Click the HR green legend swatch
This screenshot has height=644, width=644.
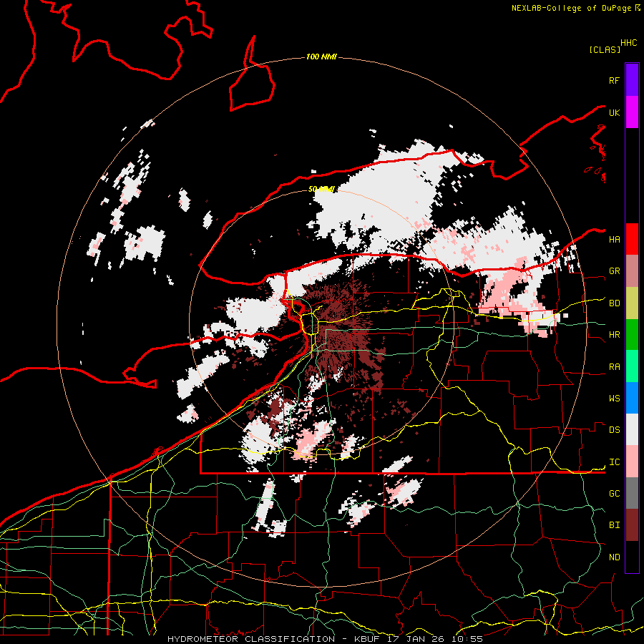click(632, 334)
